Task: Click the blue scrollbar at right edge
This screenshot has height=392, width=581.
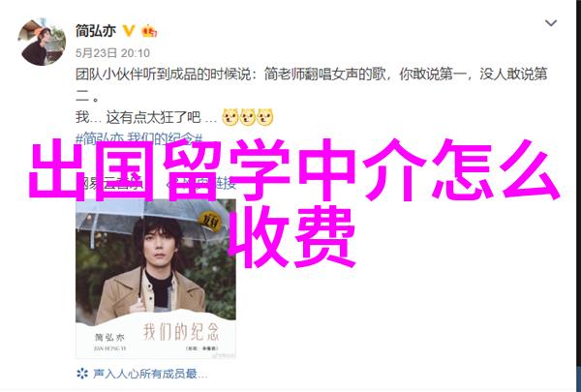Action: (578, 377)
